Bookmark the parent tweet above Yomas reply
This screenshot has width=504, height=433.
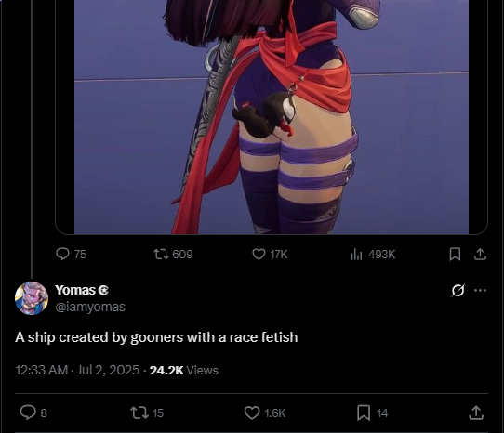[455, 254]
